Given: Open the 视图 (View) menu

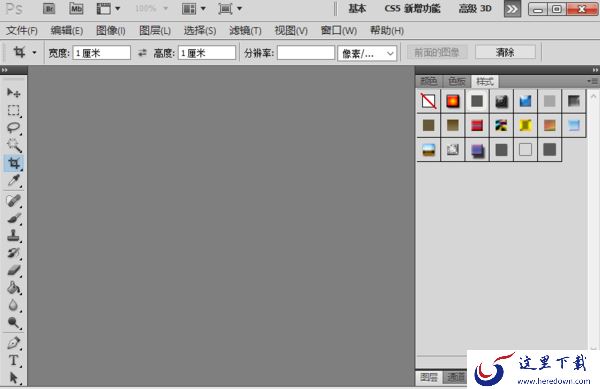Looking at the screenshot, I should pos(291,31).
